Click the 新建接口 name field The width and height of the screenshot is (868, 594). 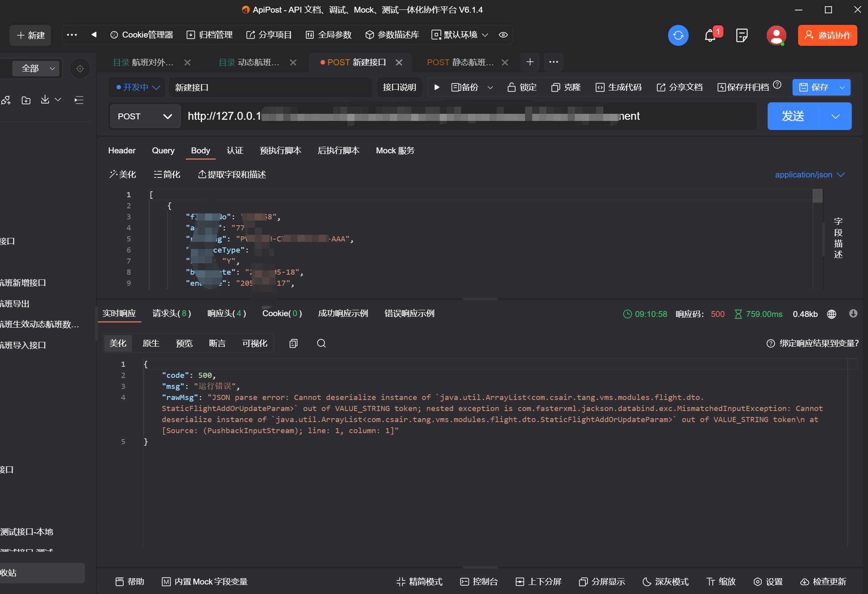click(271, 87)
